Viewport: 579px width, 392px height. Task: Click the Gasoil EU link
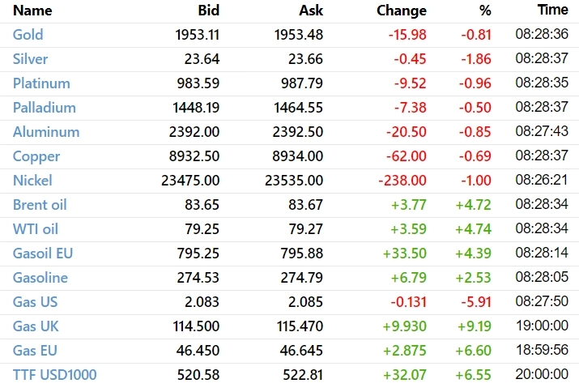tap(43, 254)
